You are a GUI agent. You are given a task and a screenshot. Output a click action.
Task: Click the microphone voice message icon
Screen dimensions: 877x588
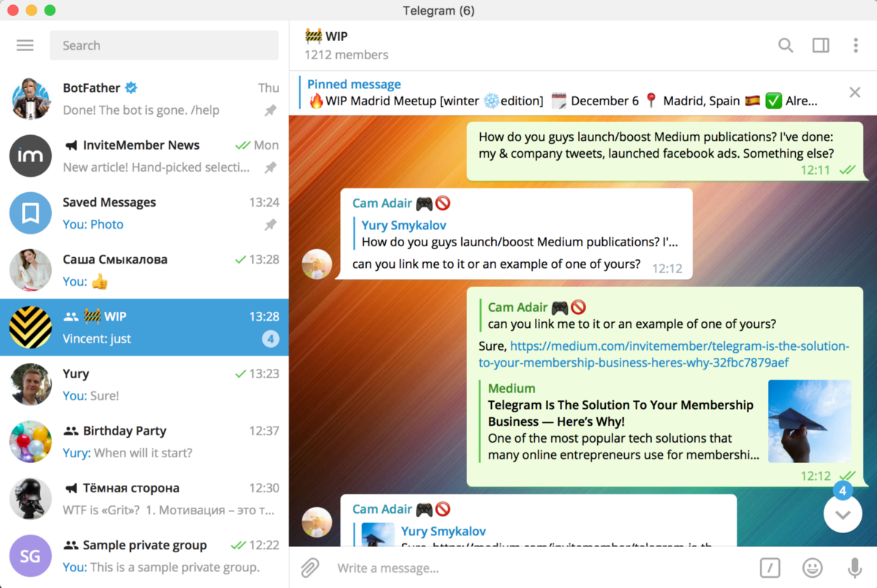854,568
